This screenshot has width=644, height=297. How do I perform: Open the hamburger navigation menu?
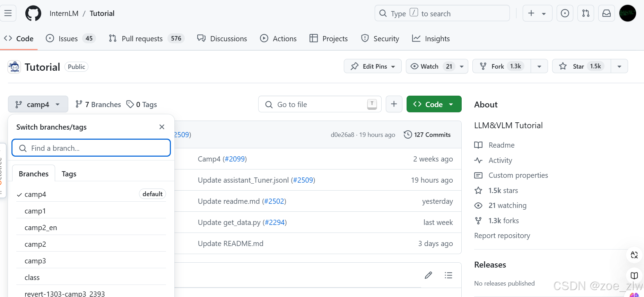click(x=8, y=13)
